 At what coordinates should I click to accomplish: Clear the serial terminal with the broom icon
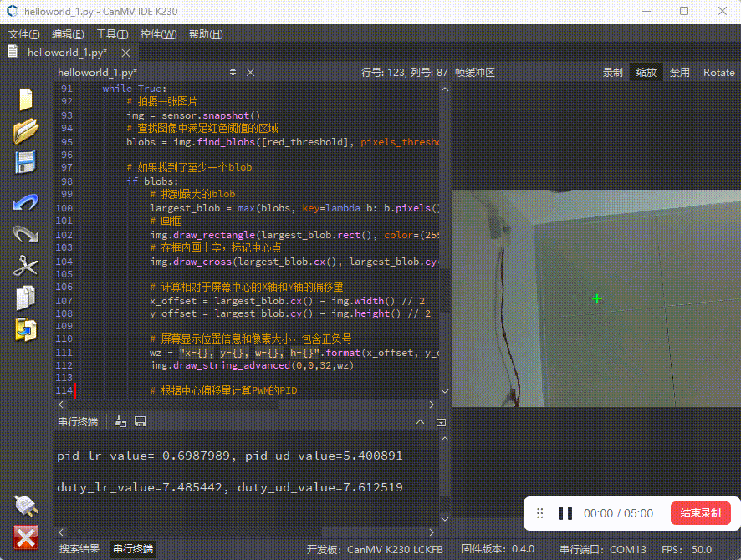coord(120,421)
